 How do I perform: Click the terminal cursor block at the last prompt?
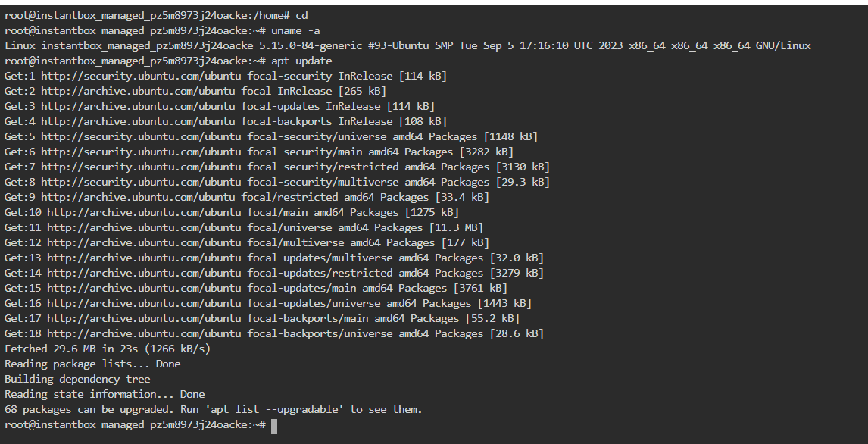coord(274,426)
